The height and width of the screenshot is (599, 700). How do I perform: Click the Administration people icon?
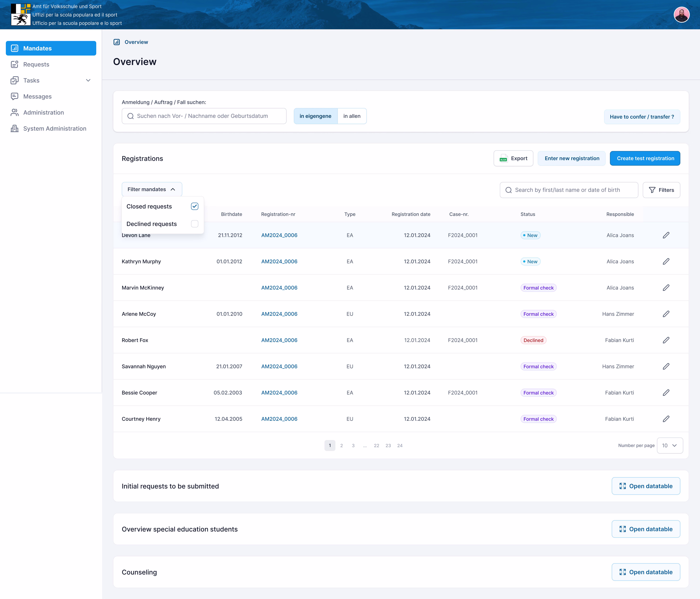[x=15, y=112]
